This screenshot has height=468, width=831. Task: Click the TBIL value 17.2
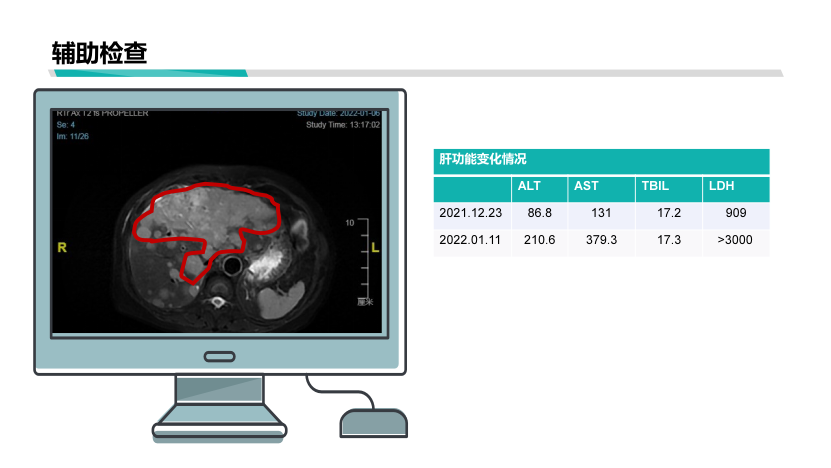coord(669,213)
